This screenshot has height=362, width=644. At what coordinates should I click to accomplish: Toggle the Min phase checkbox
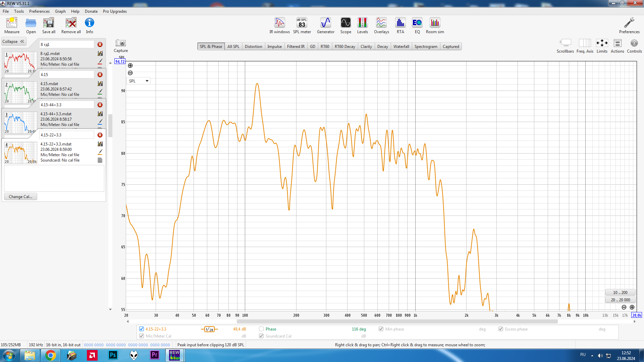(x=381, y=329)
